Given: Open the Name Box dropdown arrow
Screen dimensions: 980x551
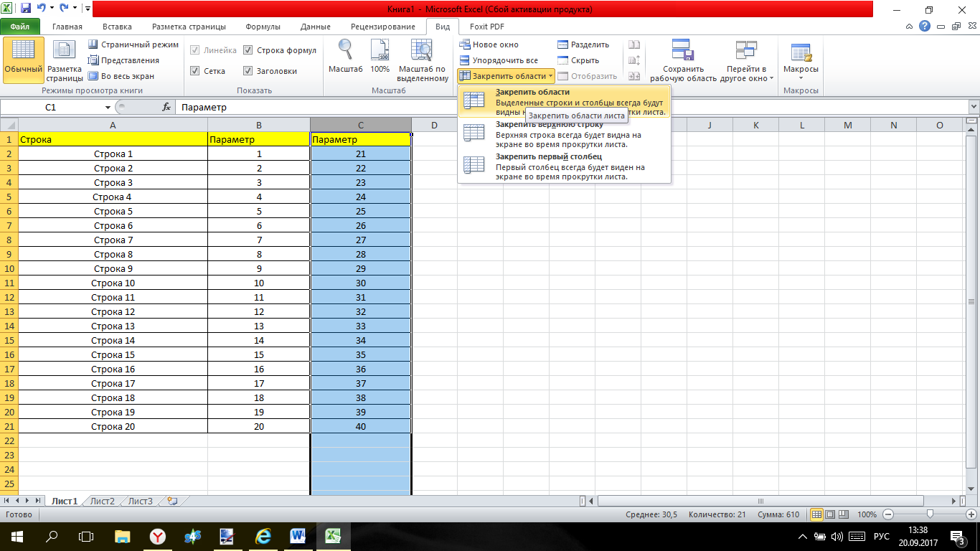Looking at the screenshot, I should pos(108,108).
